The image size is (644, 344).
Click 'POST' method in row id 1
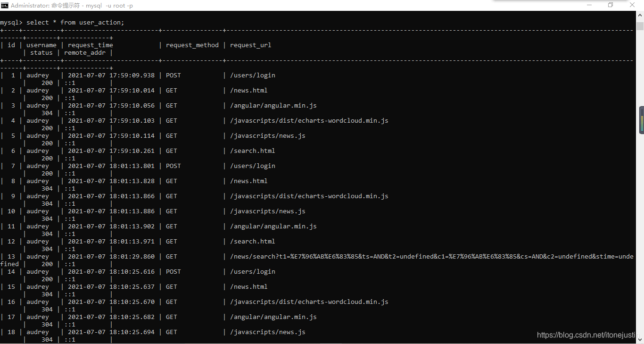(x=173, y=76)
